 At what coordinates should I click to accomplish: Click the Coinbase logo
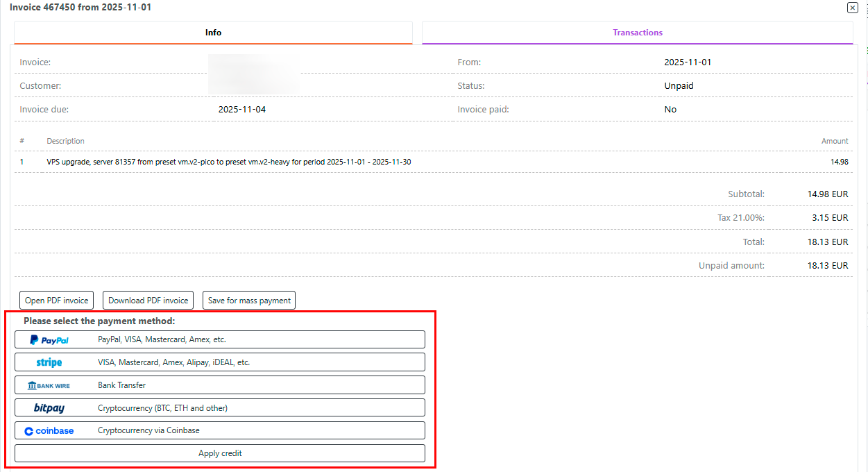coord(49,431)
